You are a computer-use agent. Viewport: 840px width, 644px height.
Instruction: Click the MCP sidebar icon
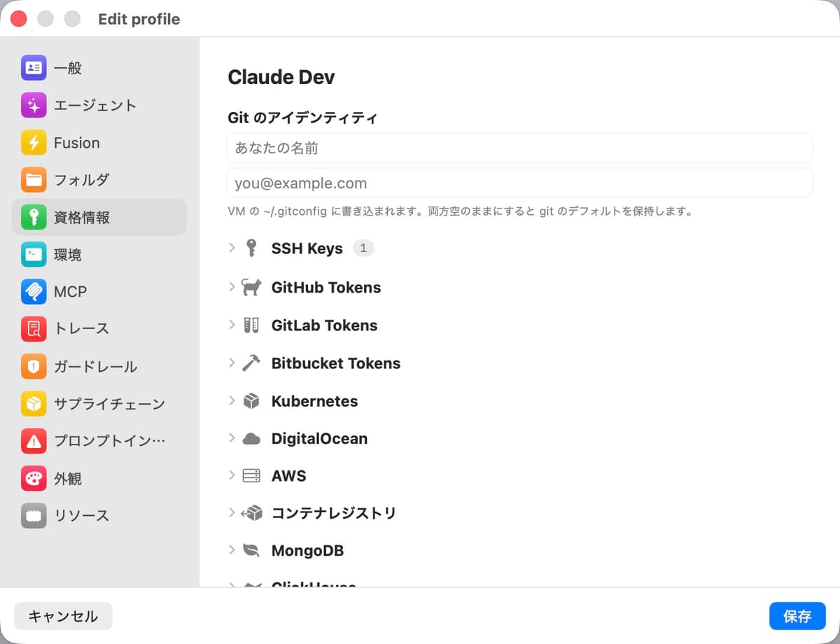click(34, 292)
